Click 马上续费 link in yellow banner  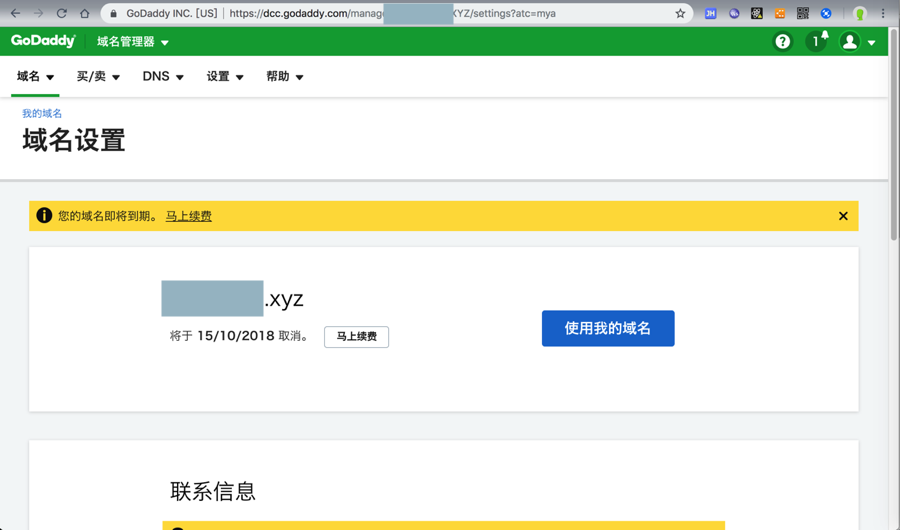[188, 216]
